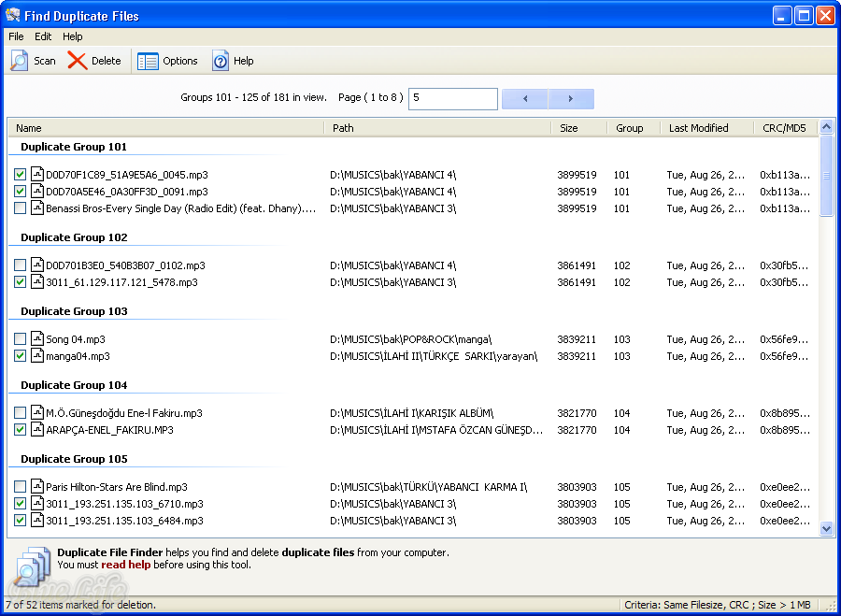This screenshot has width=841, height=616.
Task: Open the Edit menu
Action: [43, 36]
